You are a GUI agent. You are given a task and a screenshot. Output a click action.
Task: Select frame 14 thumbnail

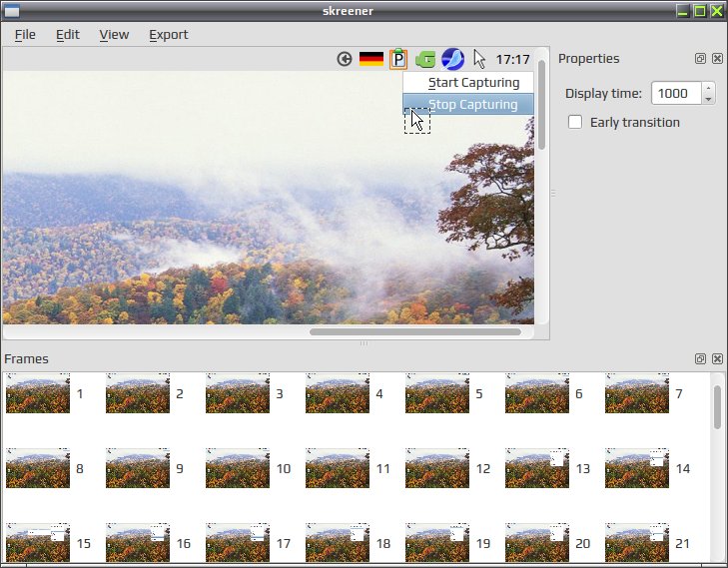(636, 468)
